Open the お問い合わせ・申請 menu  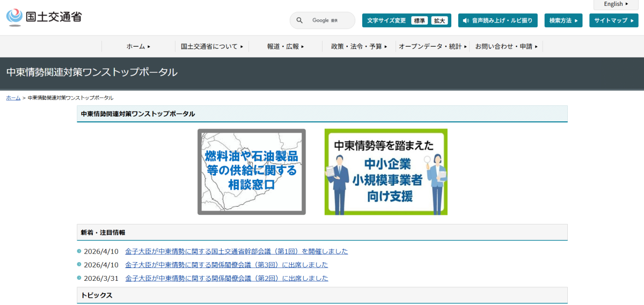pyautogui.click(x=506, y=47)
